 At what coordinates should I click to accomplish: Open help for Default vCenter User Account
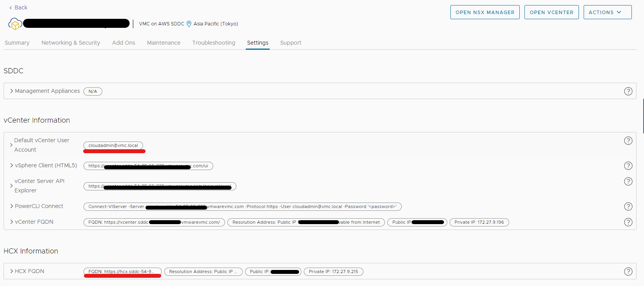pyautogui.click(x=628, y=141)
